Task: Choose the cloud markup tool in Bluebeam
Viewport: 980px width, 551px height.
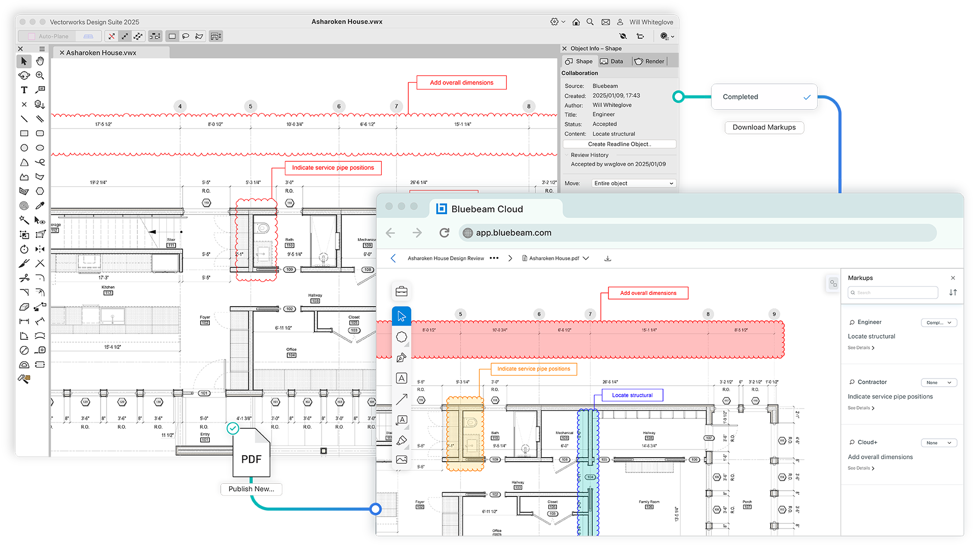Action: click(x=402, y=337)
